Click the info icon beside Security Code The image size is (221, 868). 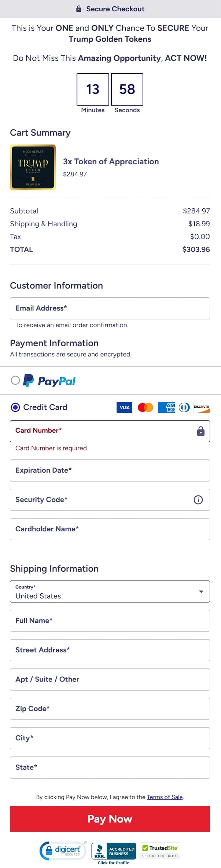pyautogui.click(x=198, y=499)
